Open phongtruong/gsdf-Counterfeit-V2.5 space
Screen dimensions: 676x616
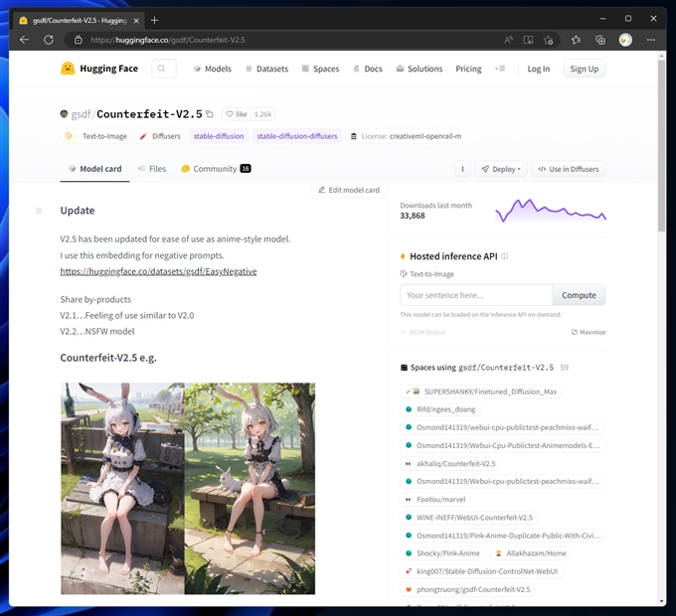pyautogui.click(x=467, y=589)
